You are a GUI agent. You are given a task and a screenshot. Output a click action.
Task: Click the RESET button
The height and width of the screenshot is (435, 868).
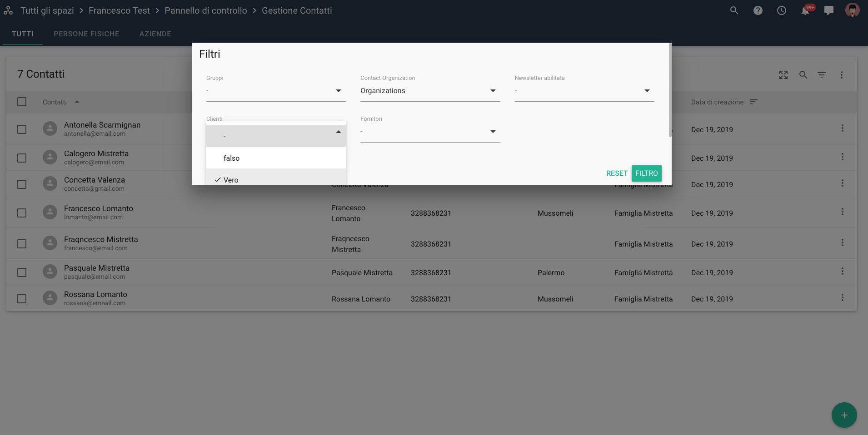pyautogui.click(x=616, y=173)
